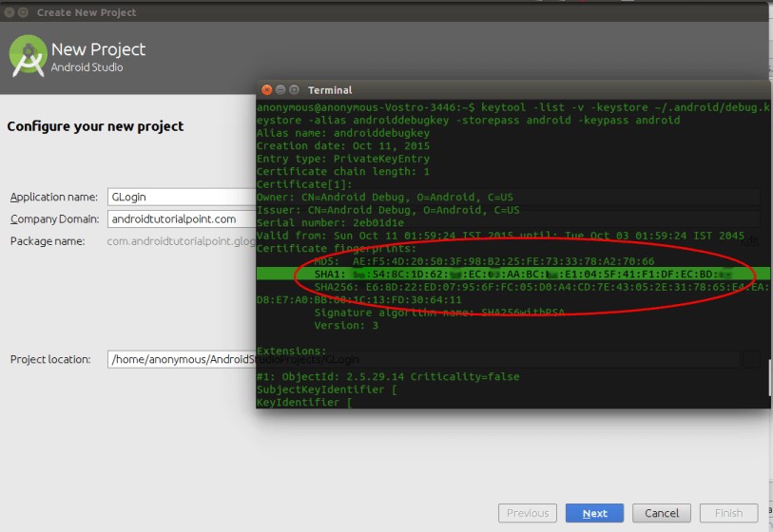Click the 'Issuer: CN=Android Debug' line
Viewport: 773px width, 532px height.
[388, 210]
